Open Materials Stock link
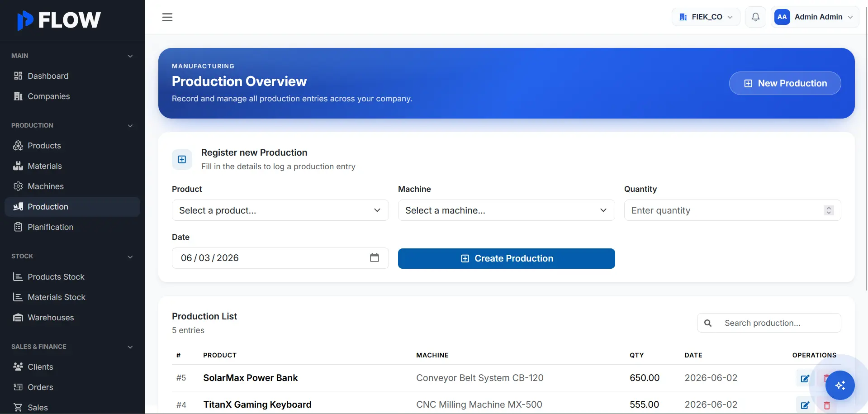This screenshot has width=868, height=414. tap(72, 297)
